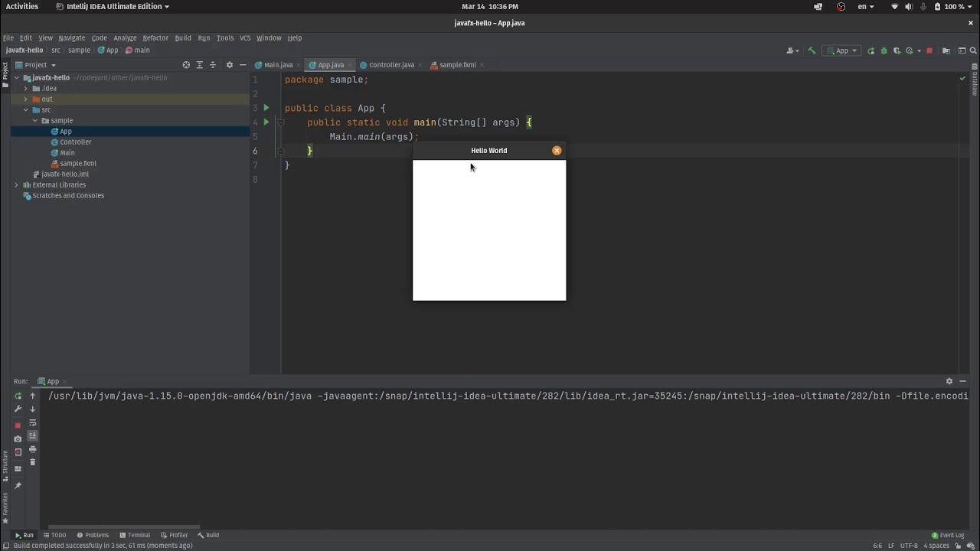
Task: Toggle soft-wrap in Run console
Action: click(x=32, y=422)
